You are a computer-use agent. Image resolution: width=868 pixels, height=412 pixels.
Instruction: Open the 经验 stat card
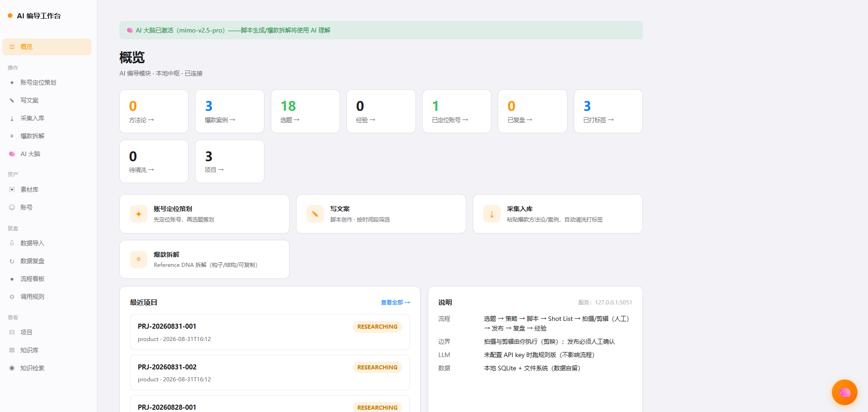[x=381, y=111]
